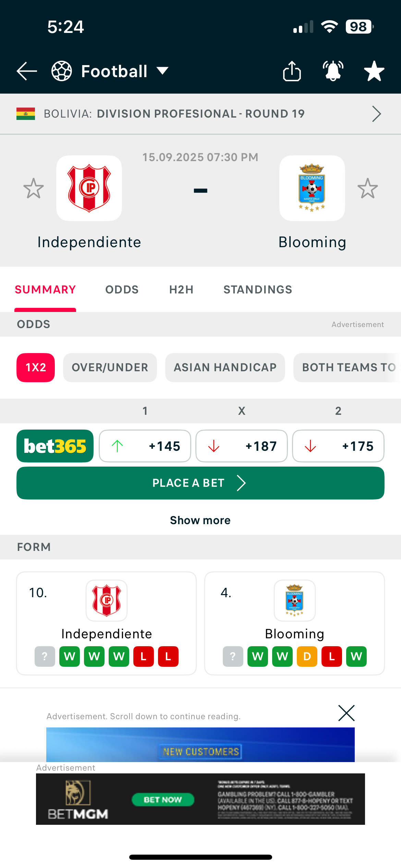Favorite Blooming with outline star
The image size is (401, 868).
pyautogui.click(x=368, y=188)
